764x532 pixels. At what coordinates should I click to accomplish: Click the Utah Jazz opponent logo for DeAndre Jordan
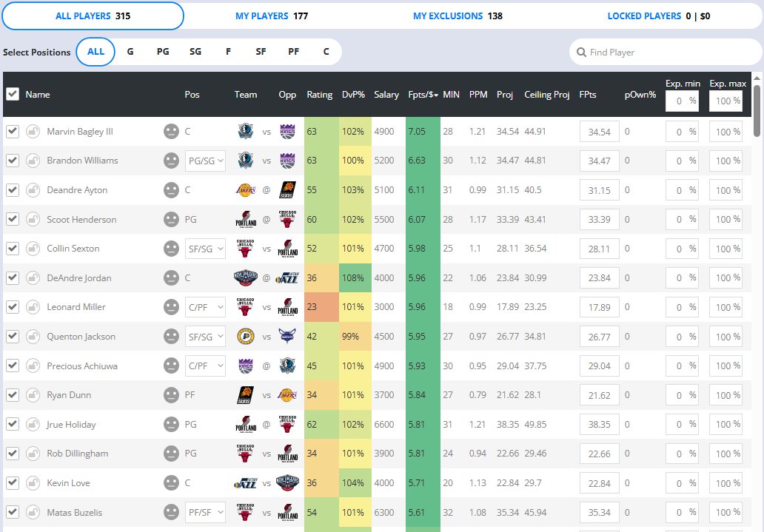click(x=287, y=278)
